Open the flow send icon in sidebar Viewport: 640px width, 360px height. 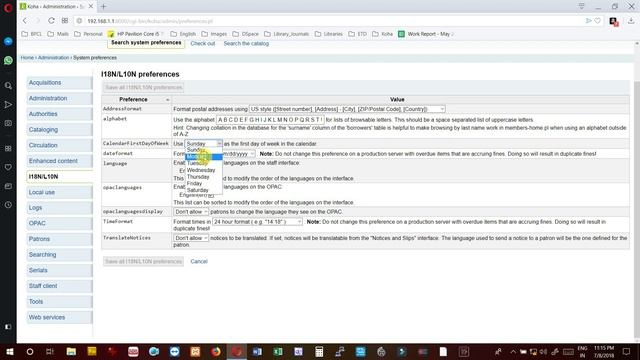(x=8, y=104)
